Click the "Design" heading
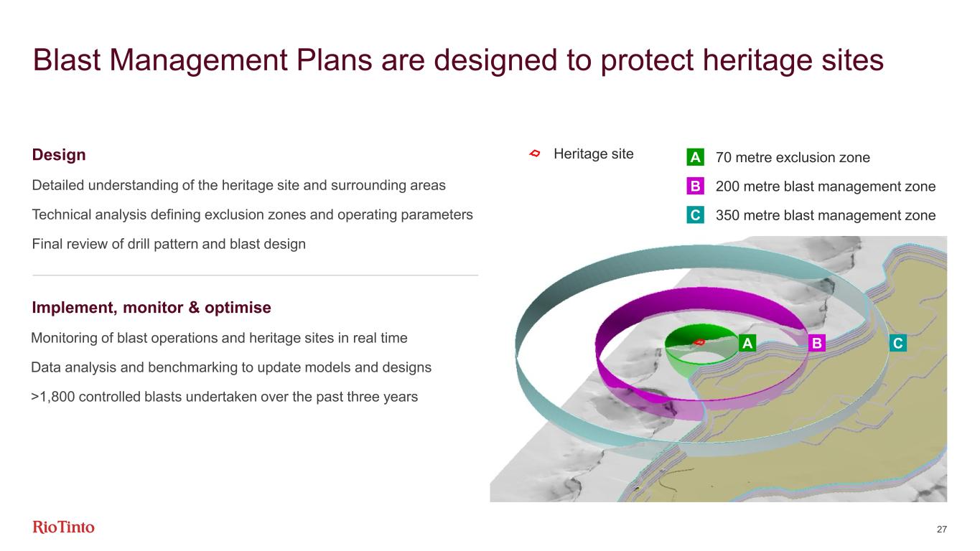This screenshot has width=980, height=551. coord(59,155)
